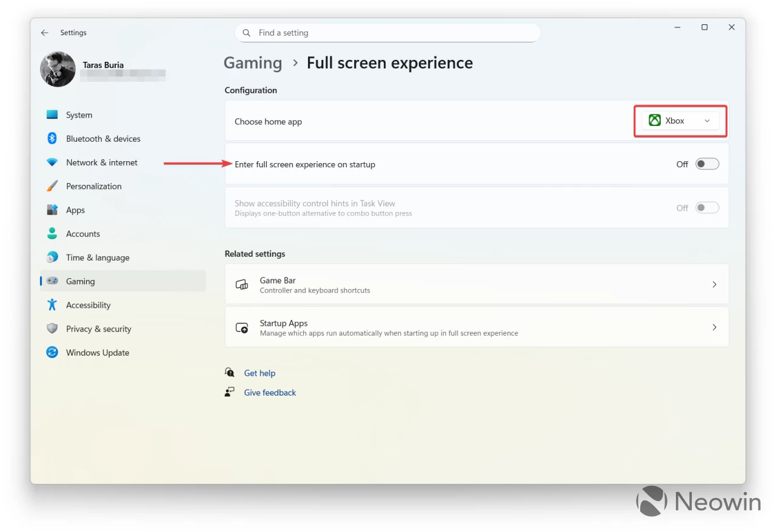Click 'Controller and keyboard shortcuts' description

[315, 291]
